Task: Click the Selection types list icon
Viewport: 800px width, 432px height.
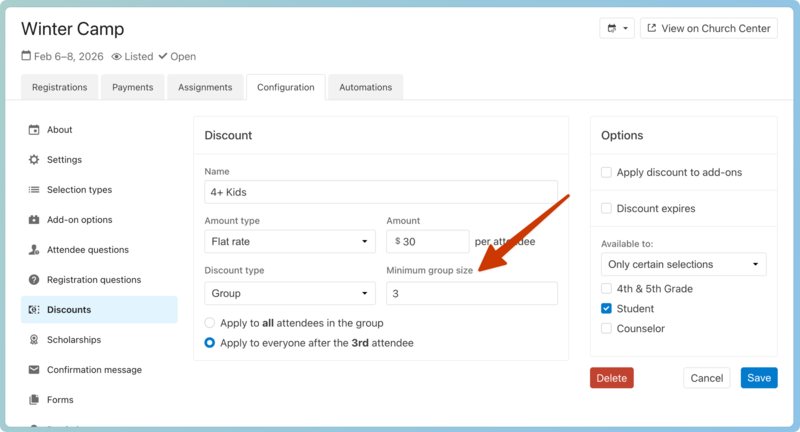Action: coord(34,190)
